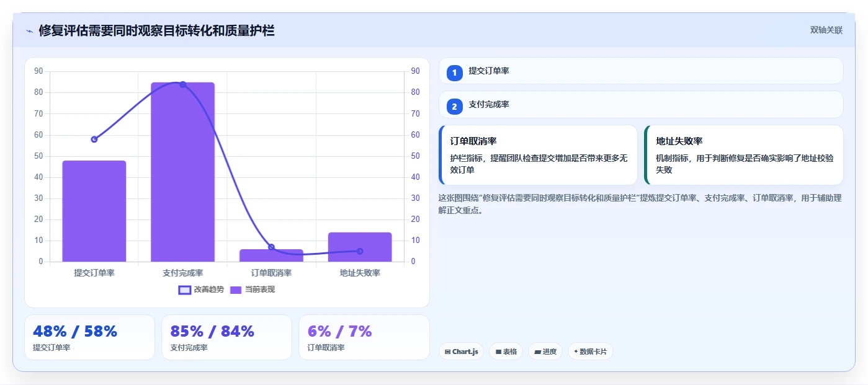
Task: Open the 提交订单率 list row
Action: 641,71
